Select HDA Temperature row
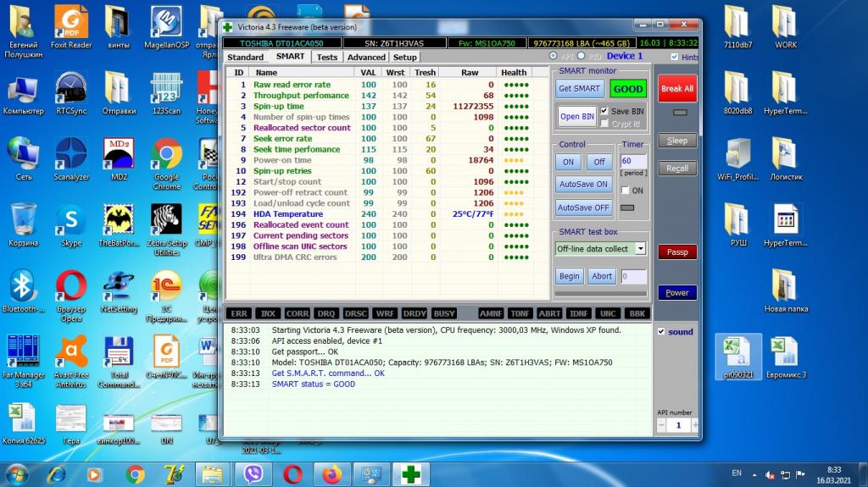 tap(387, 213)
